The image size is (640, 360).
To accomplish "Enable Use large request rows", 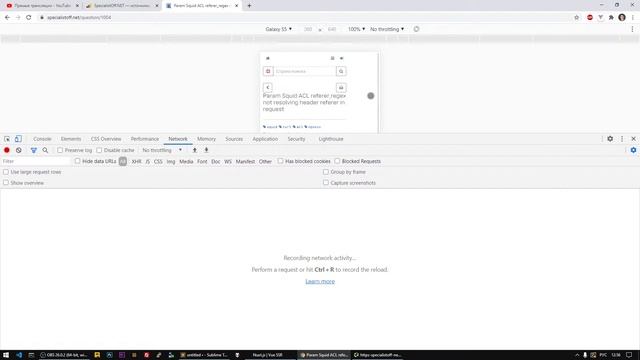I will tap(6, 172).
